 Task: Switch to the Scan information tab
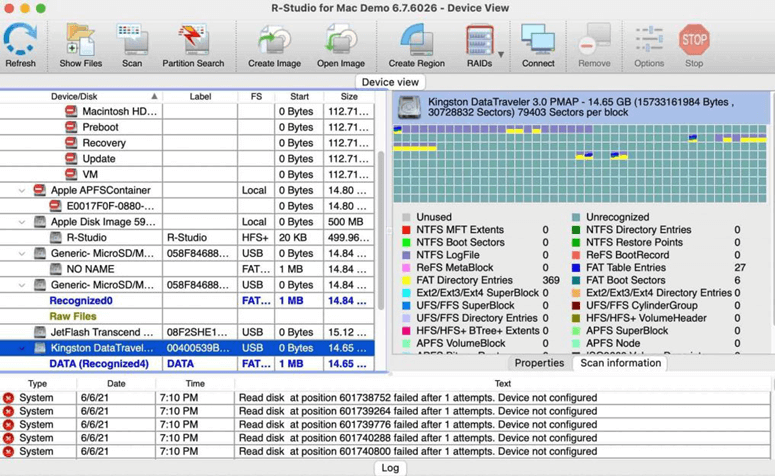point(620,363)
